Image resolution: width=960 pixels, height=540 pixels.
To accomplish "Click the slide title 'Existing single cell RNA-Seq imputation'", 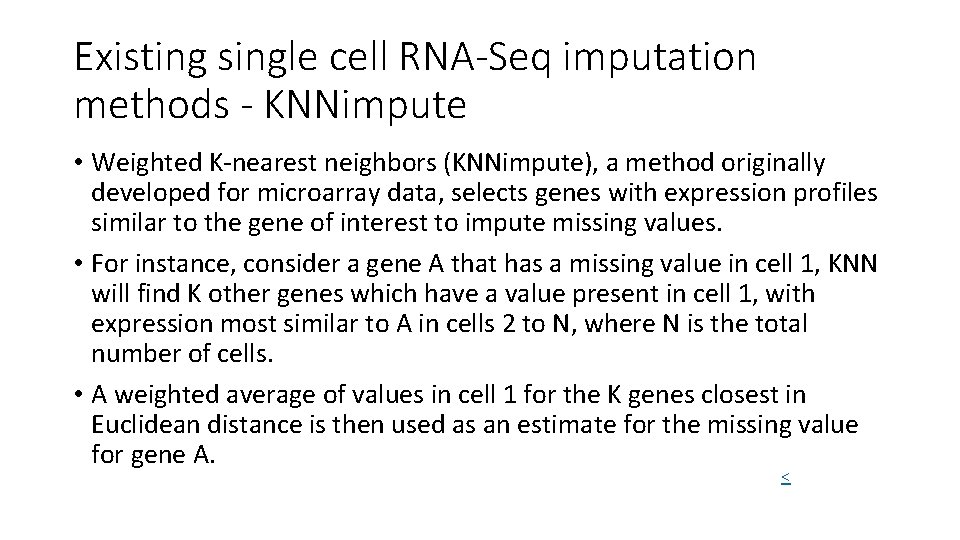I will click(x=415, y=57).
